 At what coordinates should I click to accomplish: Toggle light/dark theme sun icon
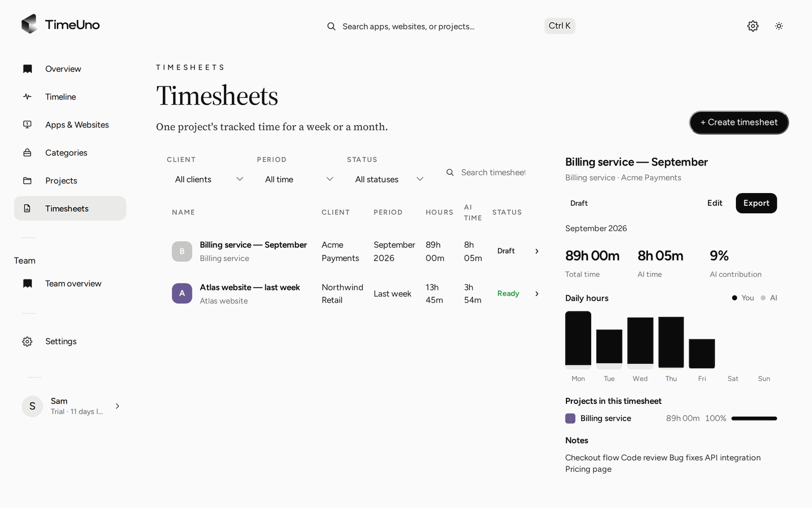(779, 26)
